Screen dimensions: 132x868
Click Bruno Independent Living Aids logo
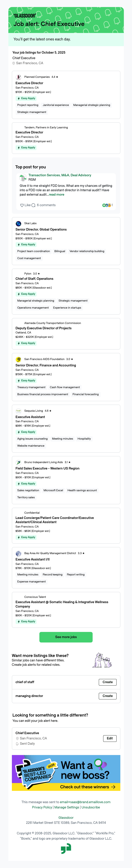19,462
